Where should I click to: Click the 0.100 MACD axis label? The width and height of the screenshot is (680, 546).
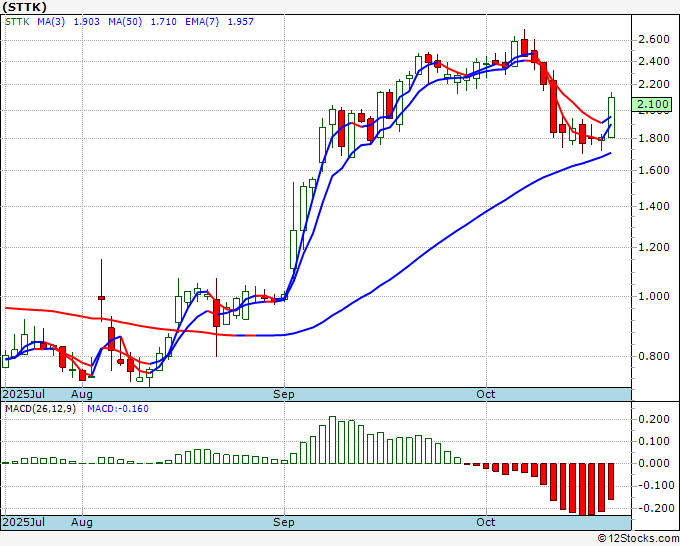pyautogui.click(x=654, y=441)
